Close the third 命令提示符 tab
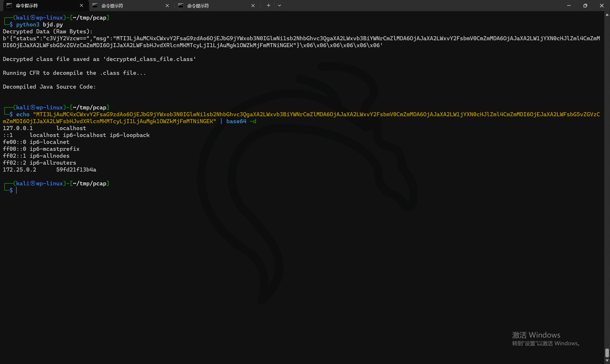The height and width of the screenshot is (364, 610). [x=253, y=5]
